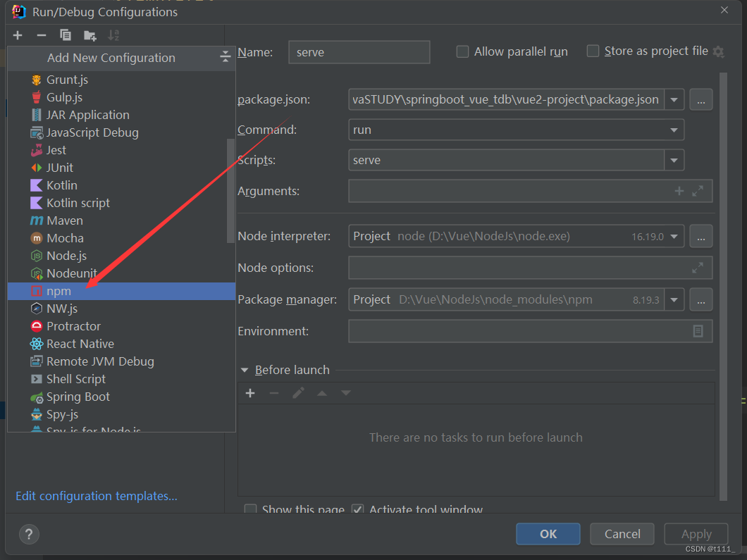The image size is (747, 560).
Task: Click the Name field containing serve
Action: pos(359,52)
